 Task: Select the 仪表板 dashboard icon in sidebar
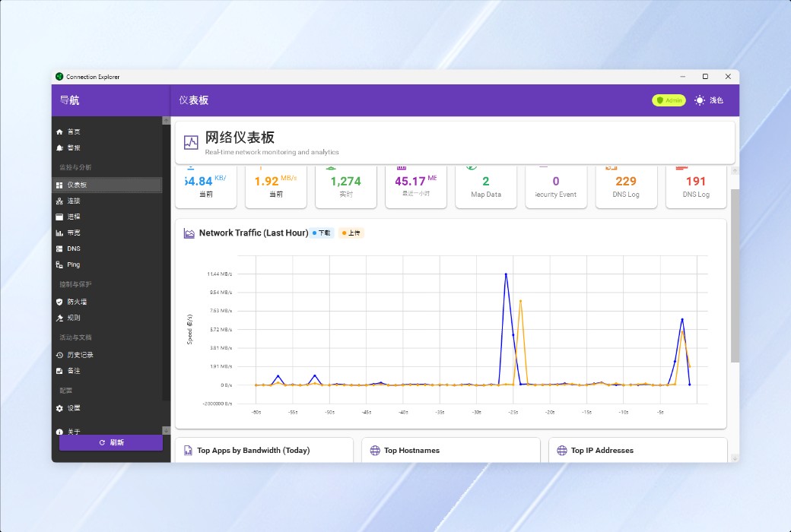pyautogui.click(x=59, y=185)
